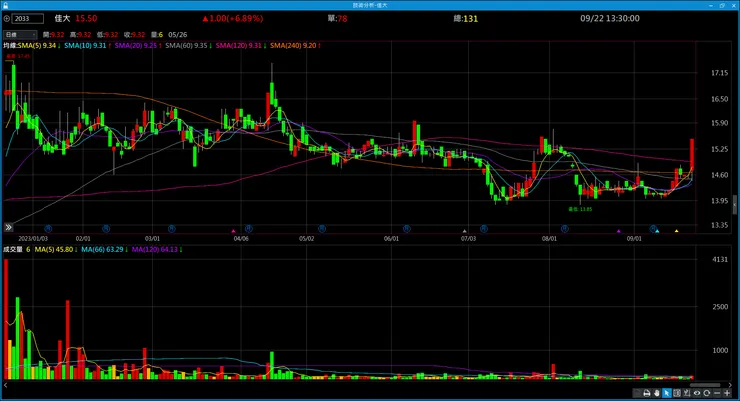Toggle the eye visibility icon
The width and height of the screenshot is (740, 401).
click(697, 393)
